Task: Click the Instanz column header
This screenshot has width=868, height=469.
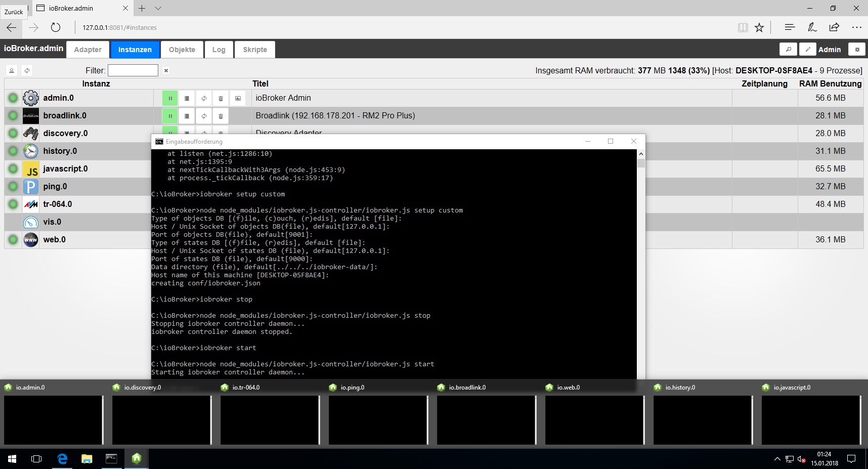Action: click(x=96, y=83)
